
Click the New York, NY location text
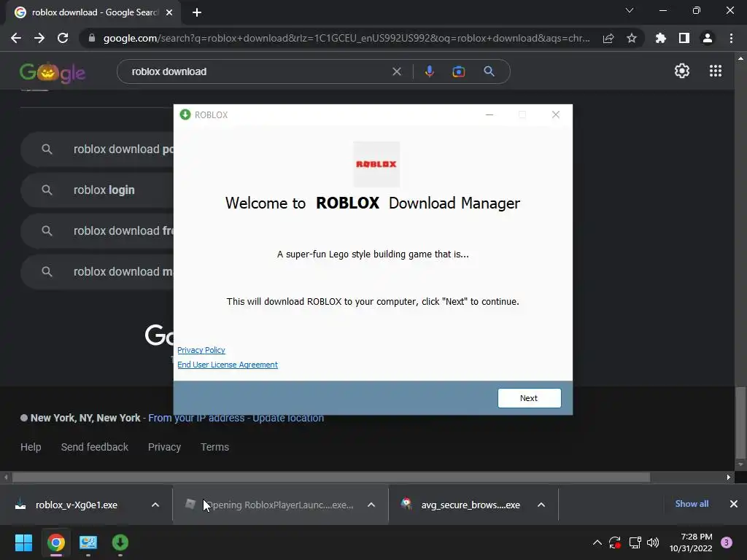pos(85,418)
